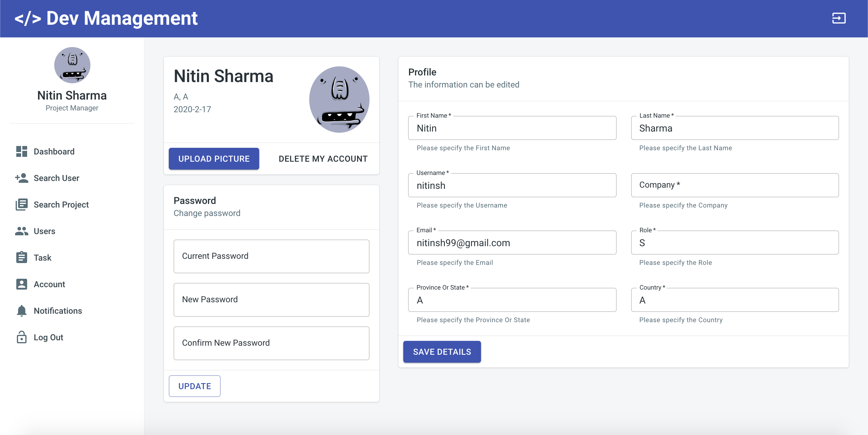Click the Save Details button
The image size is (868, 435).
(x=442, y=352)
